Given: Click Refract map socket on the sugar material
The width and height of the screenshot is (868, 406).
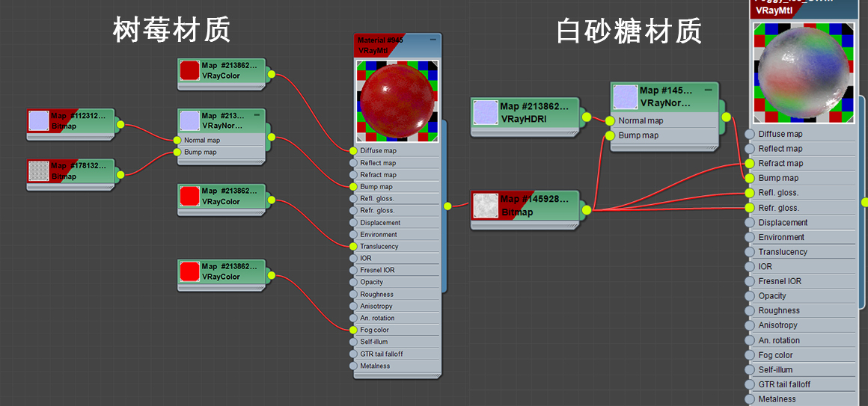Looking at the screenshot, I should [x=750, y=163].
